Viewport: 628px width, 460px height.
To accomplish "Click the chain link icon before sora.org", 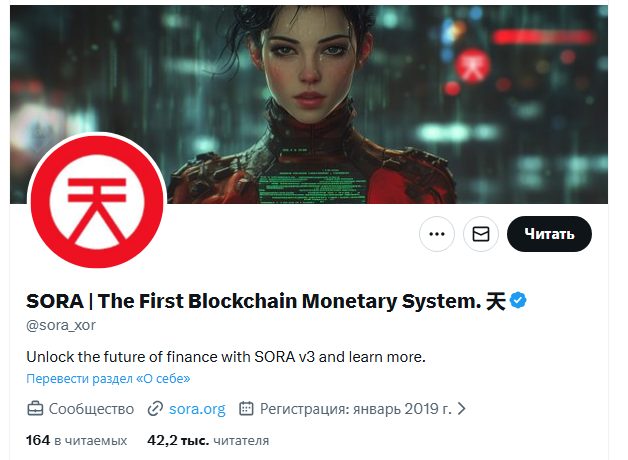I will click(155, 408).
